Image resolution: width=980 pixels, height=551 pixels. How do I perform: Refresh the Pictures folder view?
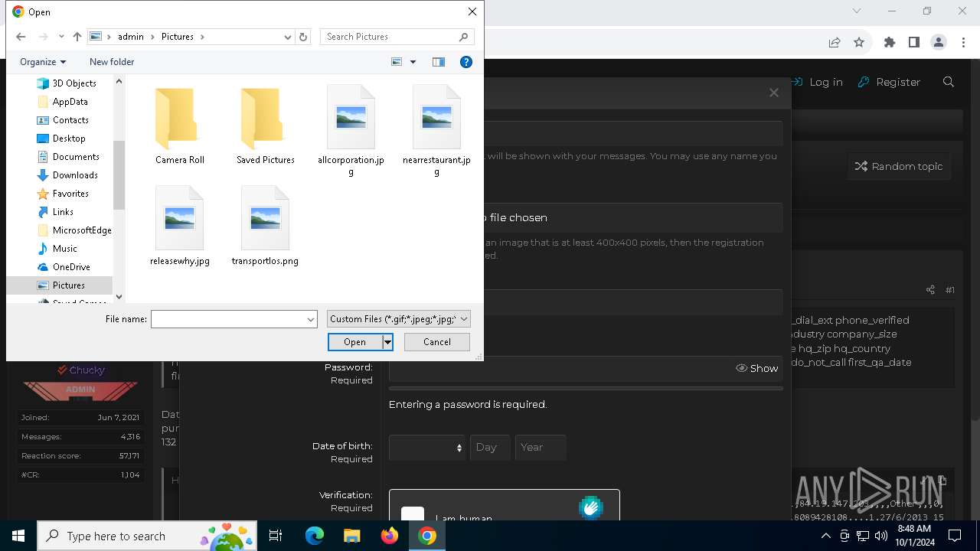303,37
